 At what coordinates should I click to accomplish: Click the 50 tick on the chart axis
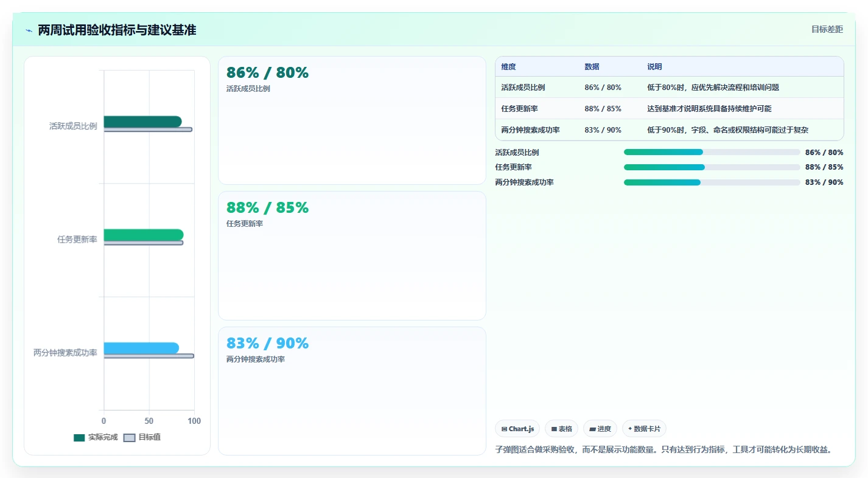coord(149,421)
